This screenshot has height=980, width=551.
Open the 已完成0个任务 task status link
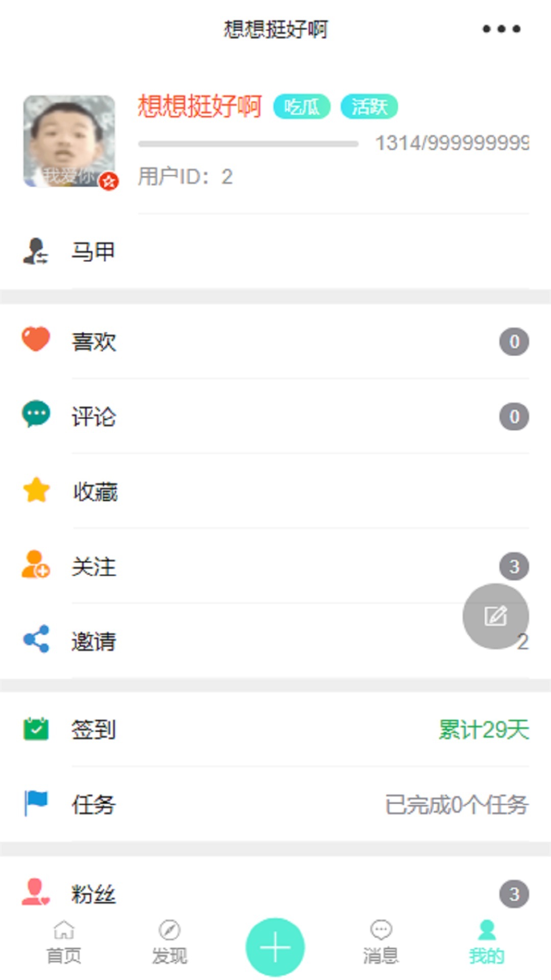click(456, 805)
